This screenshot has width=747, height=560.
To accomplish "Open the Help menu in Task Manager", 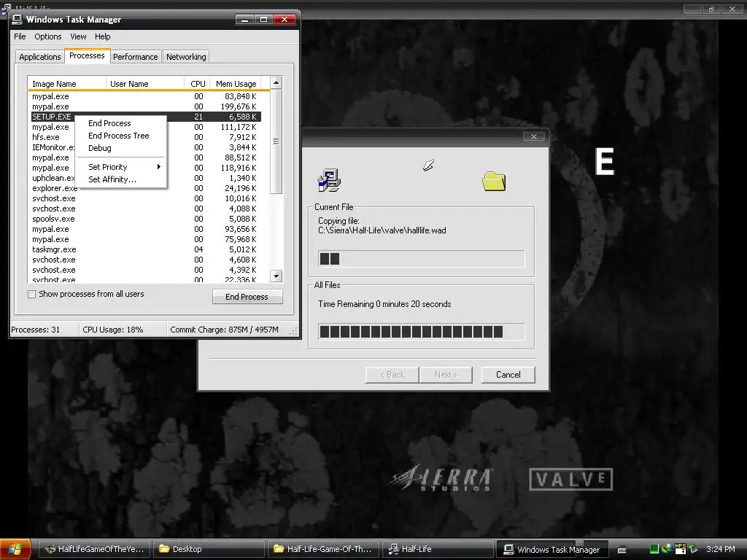I will coord(102,36).
